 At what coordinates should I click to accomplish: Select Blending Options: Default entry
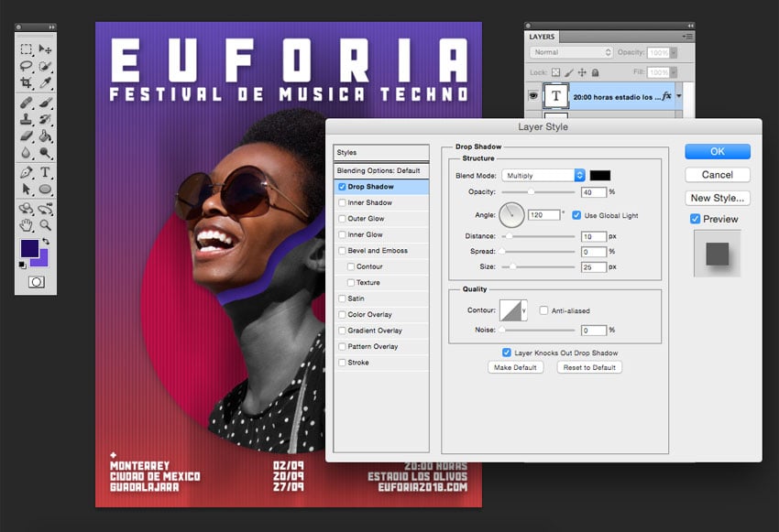(x=381, y=170)
